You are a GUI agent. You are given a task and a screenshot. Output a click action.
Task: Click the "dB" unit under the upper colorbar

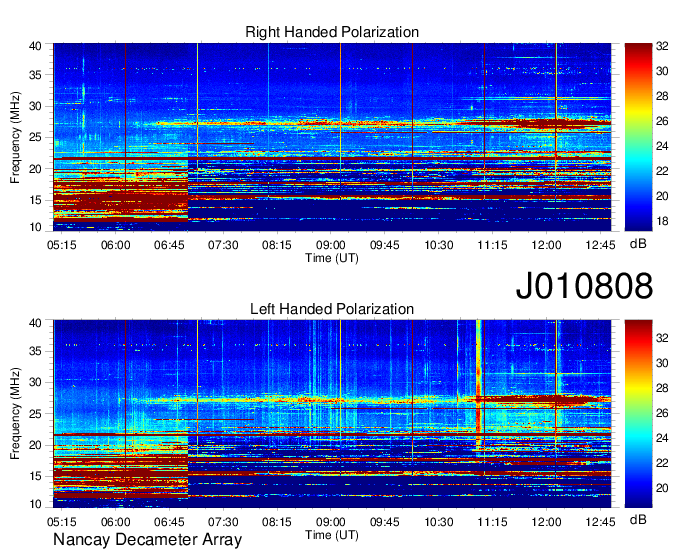638,244
